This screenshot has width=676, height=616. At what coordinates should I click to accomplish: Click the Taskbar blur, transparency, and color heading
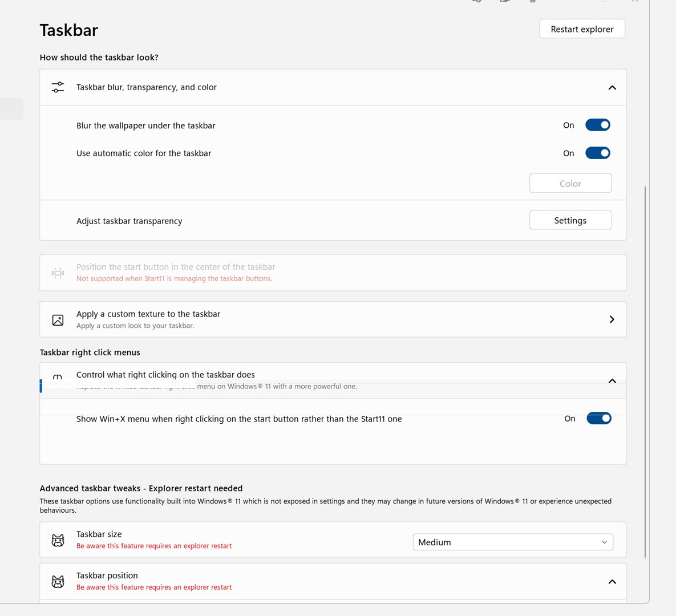(x=146, y=87)
